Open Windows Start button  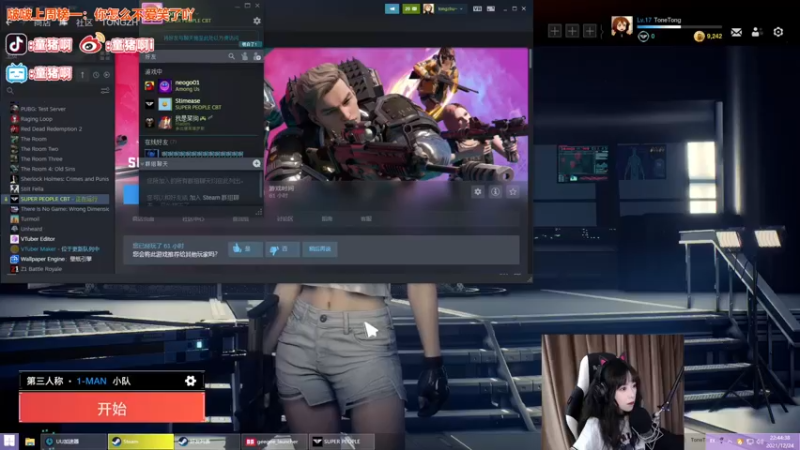click(x=10, y=441)
